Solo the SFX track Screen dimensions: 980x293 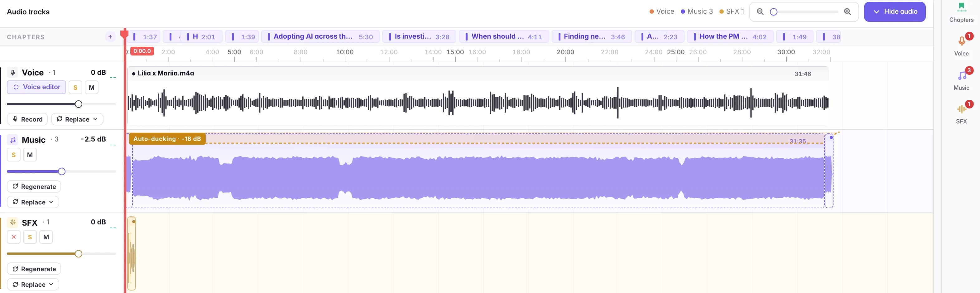coord(30,237)
